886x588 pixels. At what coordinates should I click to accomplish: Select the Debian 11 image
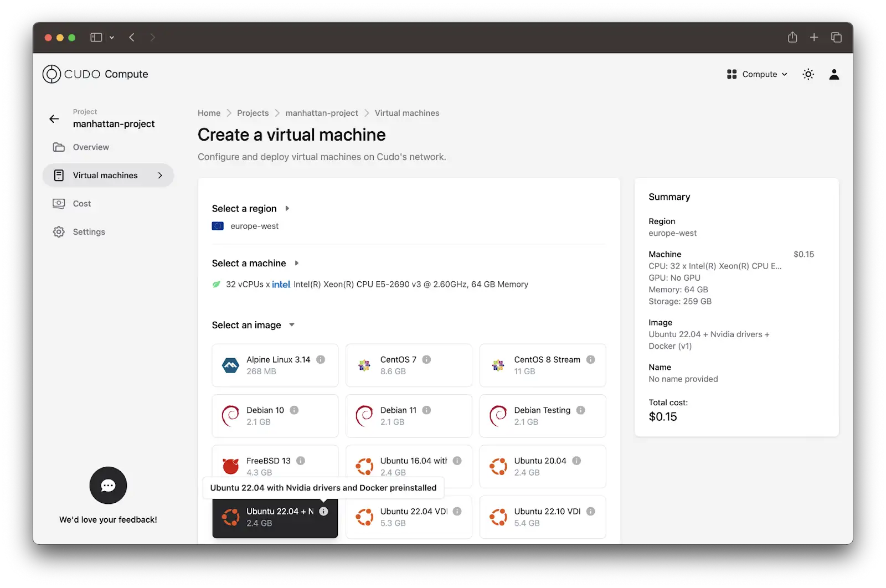pyautogui.click(x=409, y=416)
